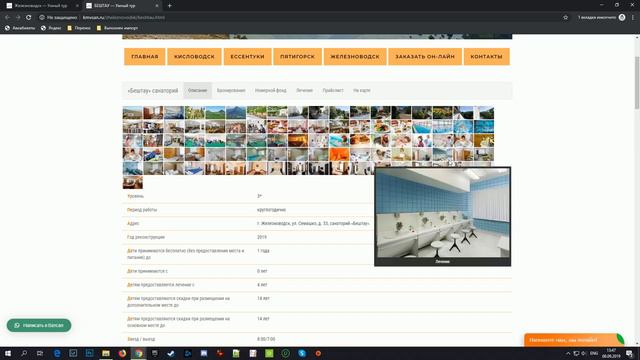This screenshot has height=360, width=640.
Task: Open Firefox from the taskbar
Action: point(122,353)
